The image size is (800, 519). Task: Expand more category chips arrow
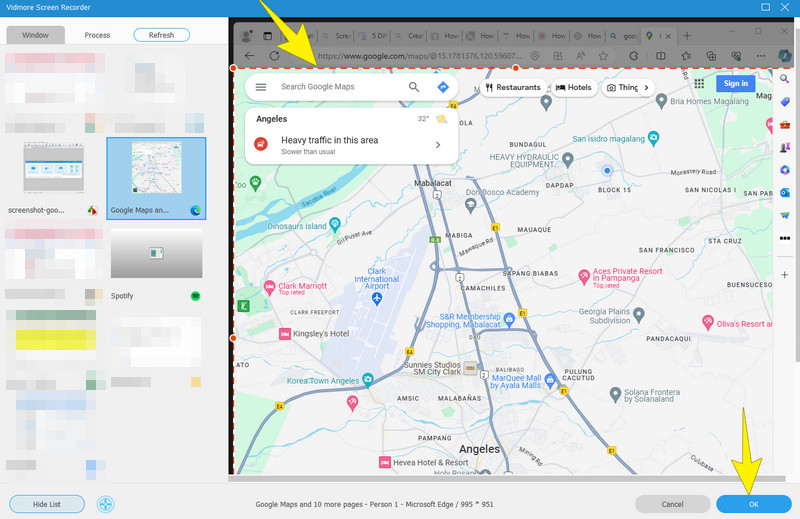646,87
